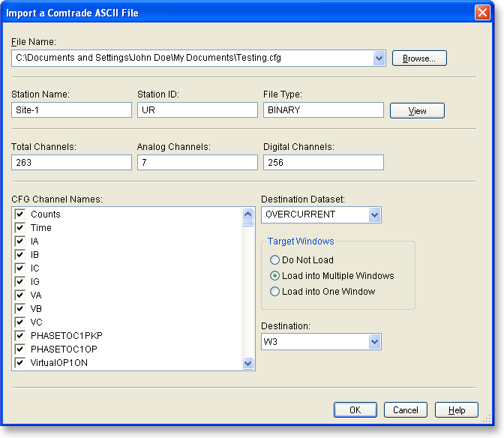Click the Browse... button
504x438 pixels.
pos(419,58)
